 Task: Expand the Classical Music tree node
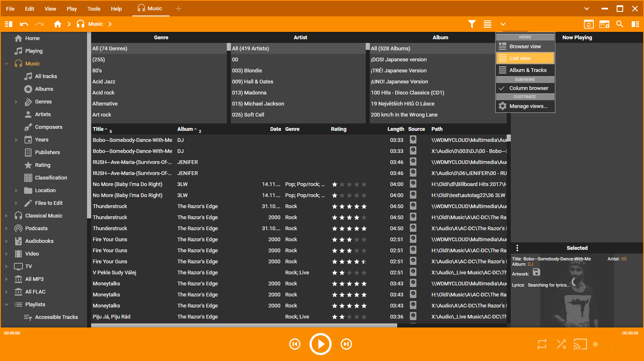coord(7,216)
